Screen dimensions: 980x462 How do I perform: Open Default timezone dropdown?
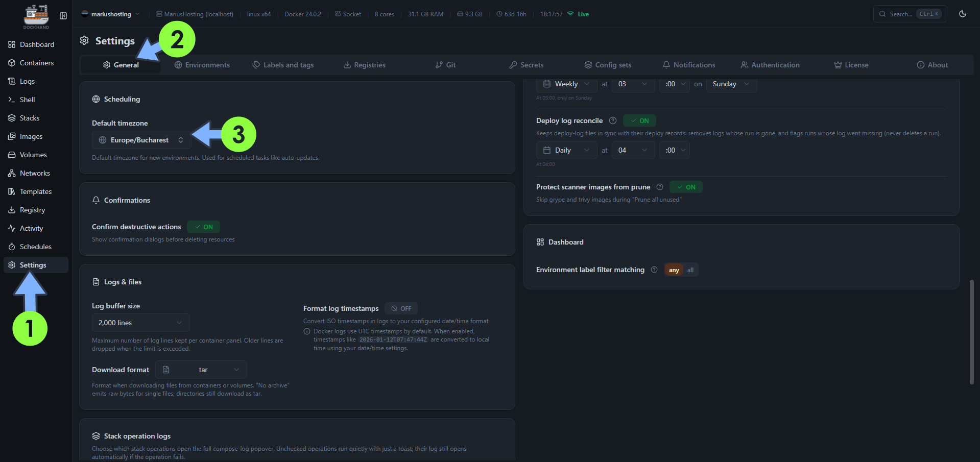141,140
